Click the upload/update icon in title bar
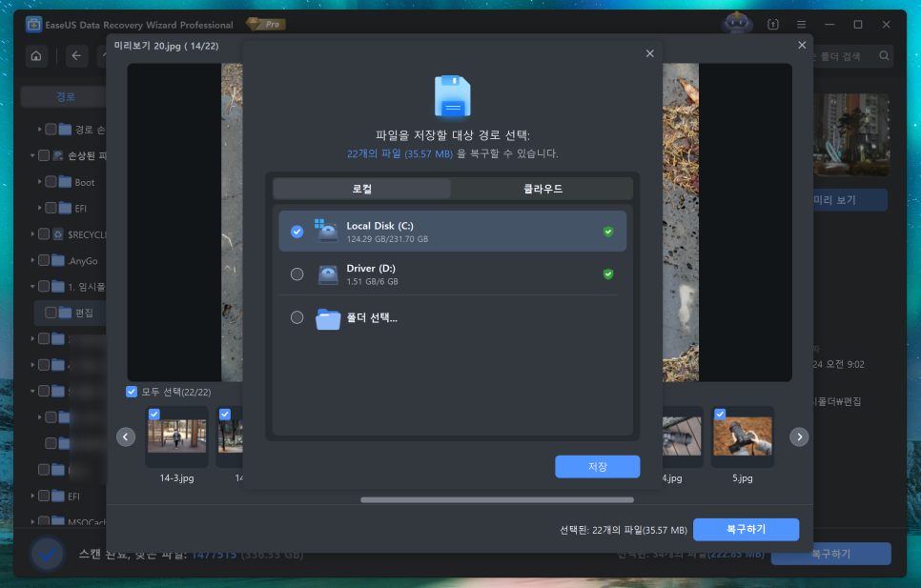Image resolution: width=921 pixels, height=588 pixels. [x=773, y=25]
